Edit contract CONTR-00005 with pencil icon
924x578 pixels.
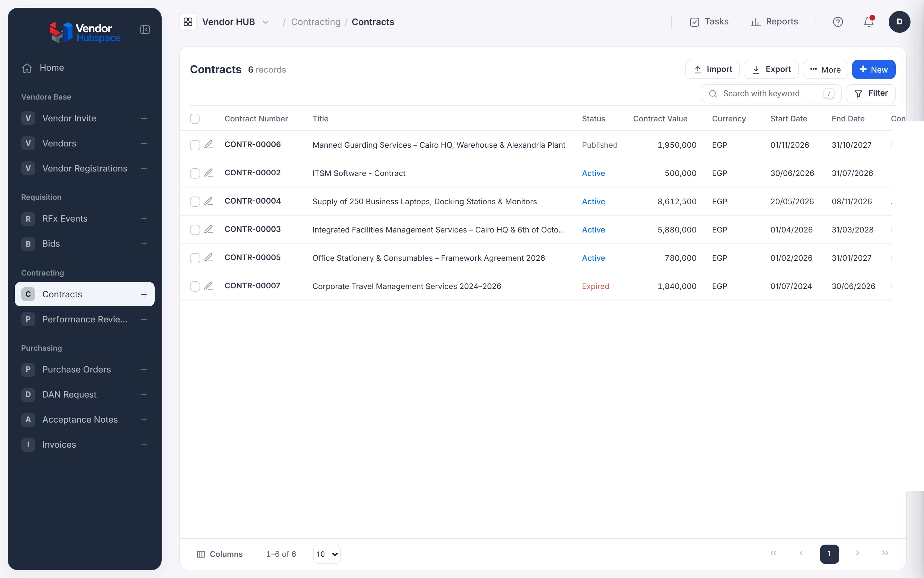[209, 258]
